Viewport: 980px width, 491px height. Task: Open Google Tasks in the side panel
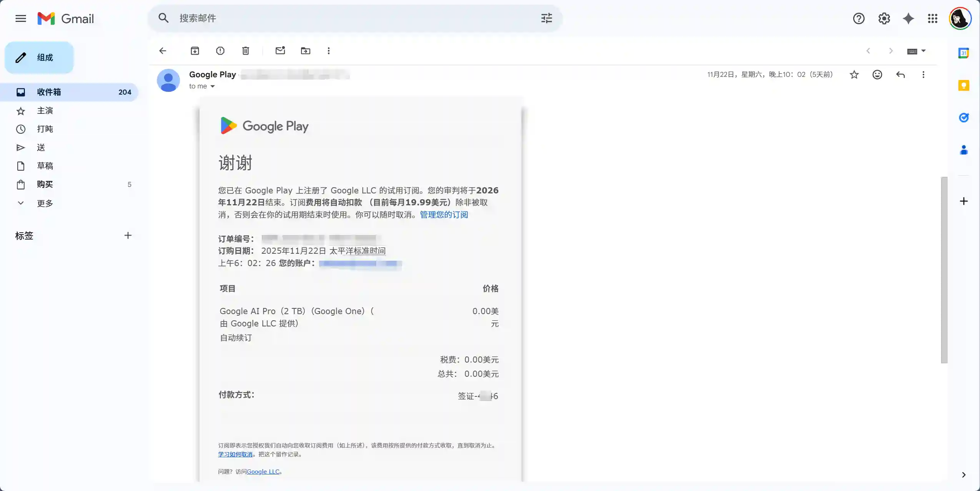point(963,118)
